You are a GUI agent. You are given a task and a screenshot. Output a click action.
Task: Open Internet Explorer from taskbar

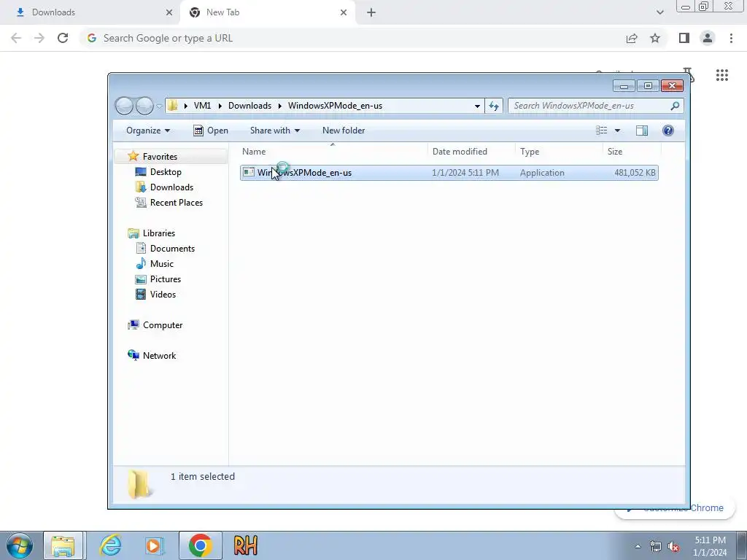coord(110,545)
